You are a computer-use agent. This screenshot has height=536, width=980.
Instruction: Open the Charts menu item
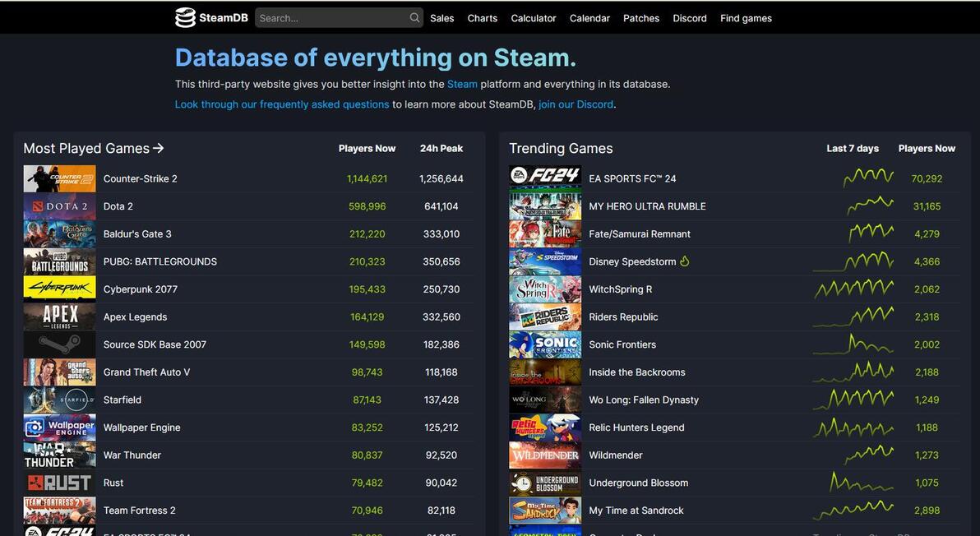(x=483, y=18)
